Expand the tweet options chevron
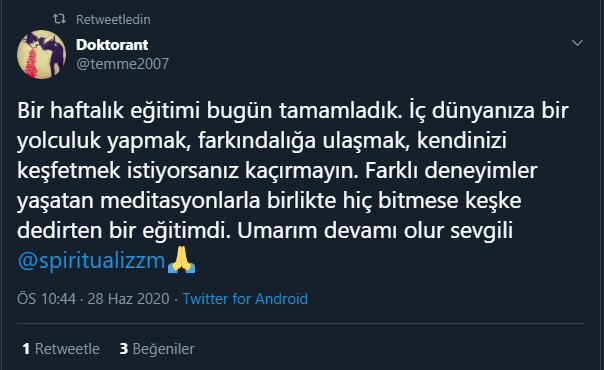This screenshot has width=604, height=370. pyautogui.click(x=577, y=42)
